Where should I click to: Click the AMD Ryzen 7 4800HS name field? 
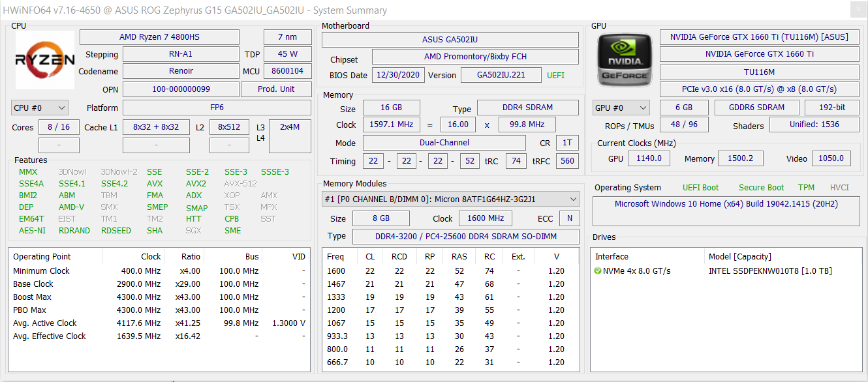[x=159, y=37]
